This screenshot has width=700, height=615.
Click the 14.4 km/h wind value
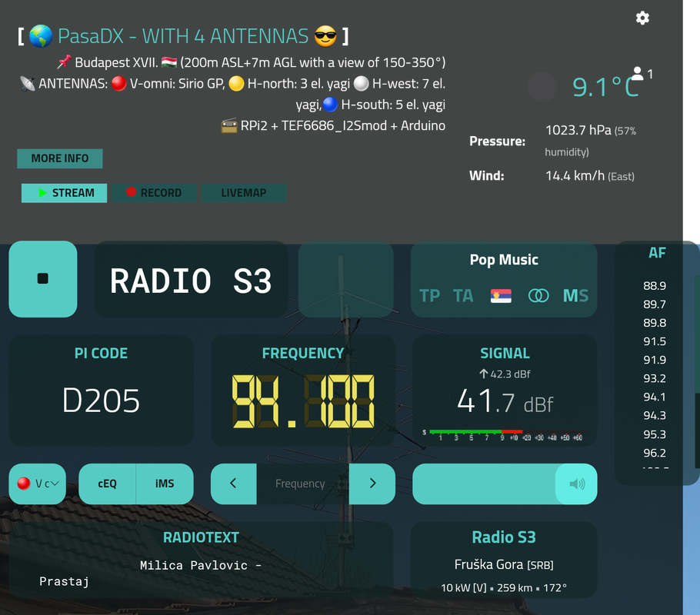coord(575,176)
